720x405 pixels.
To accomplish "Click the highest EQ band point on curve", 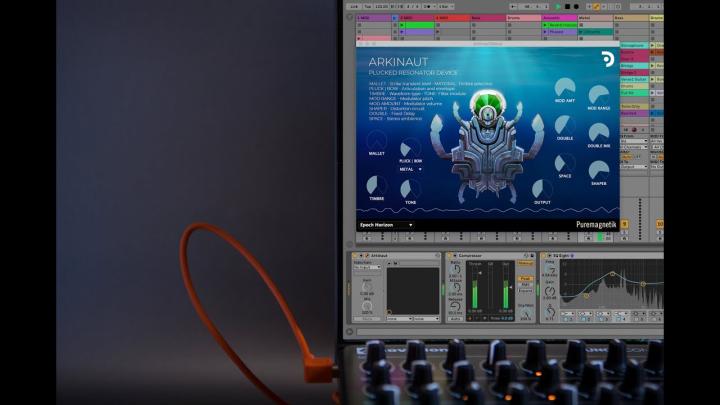I will (612, 274).
